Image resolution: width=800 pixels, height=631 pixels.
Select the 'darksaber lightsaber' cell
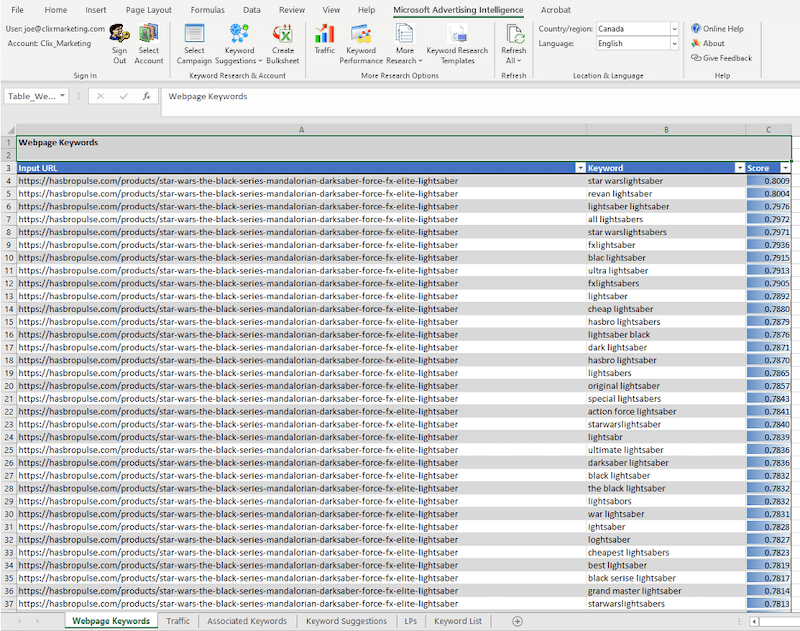coord(666,463)
